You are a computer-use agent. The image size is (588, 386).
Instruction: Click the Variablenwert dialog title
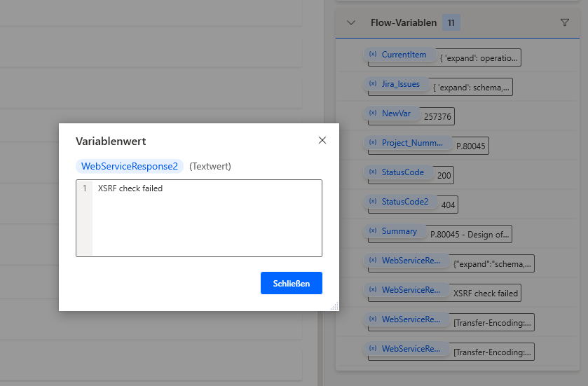(x=111, y=142)
